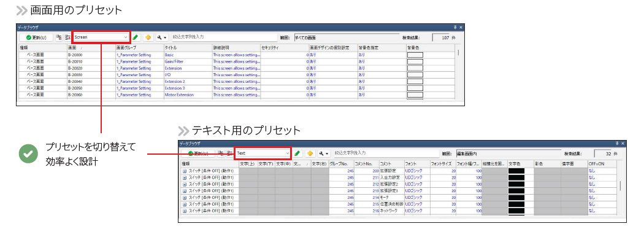The width and height of the screenshot is (644, 229).
Task: Open the wrench tools dropdown in the Screen panel
Action: [x=162, y=37]
